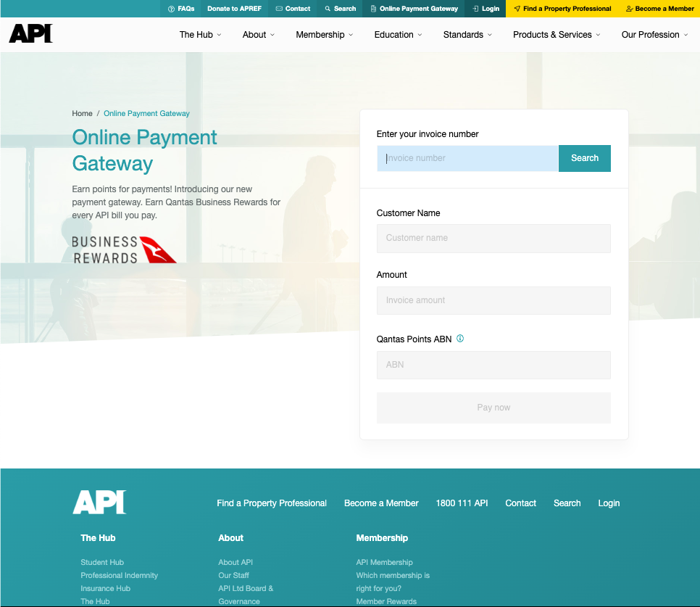Click the Qantas Business Rewards logo
The height and width of the screenshot is (607, 700).
point(124,249)
